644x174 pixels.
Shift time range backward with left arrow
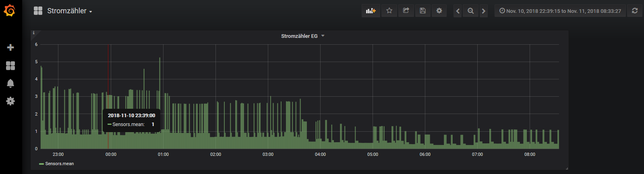[x=458, y=11]
